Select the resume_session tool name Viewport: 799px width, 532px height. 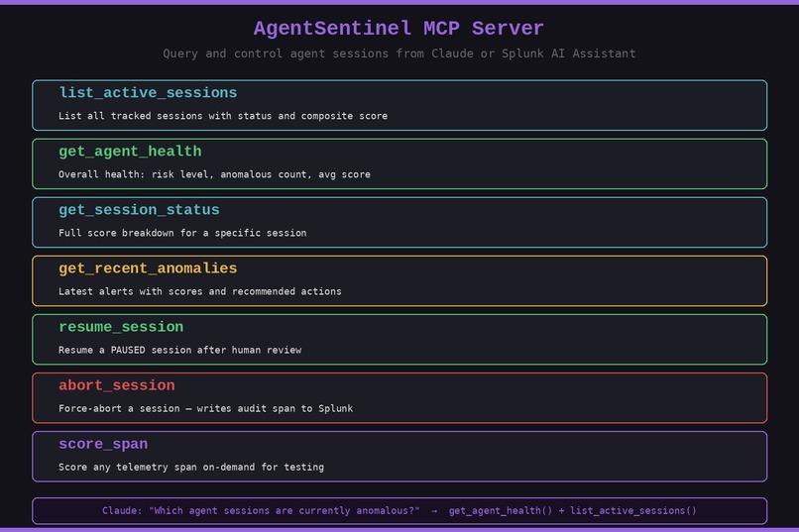click(x=121, y=327)
